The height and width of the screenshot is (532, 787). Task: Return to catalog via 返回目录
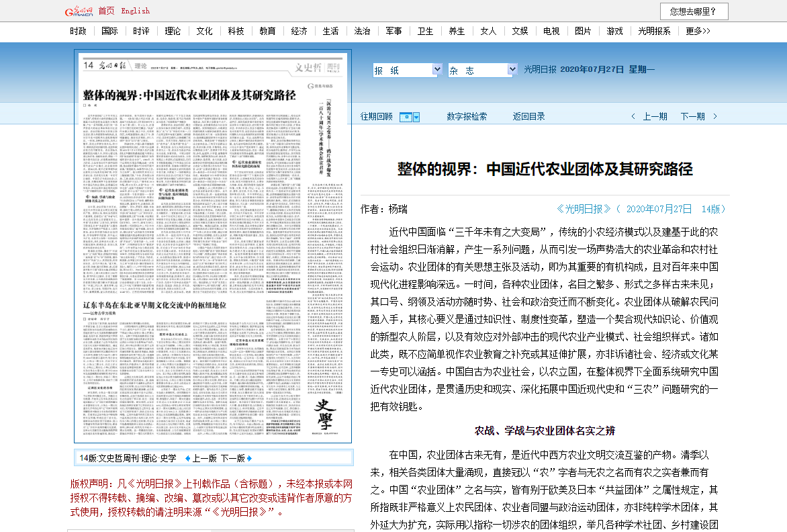click(x=528, y=116)
